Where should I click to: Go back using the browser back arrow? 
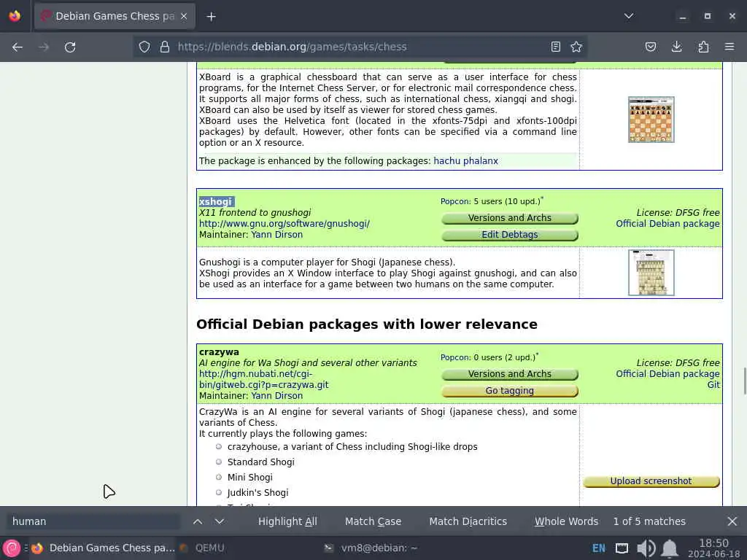coord(18,47)
